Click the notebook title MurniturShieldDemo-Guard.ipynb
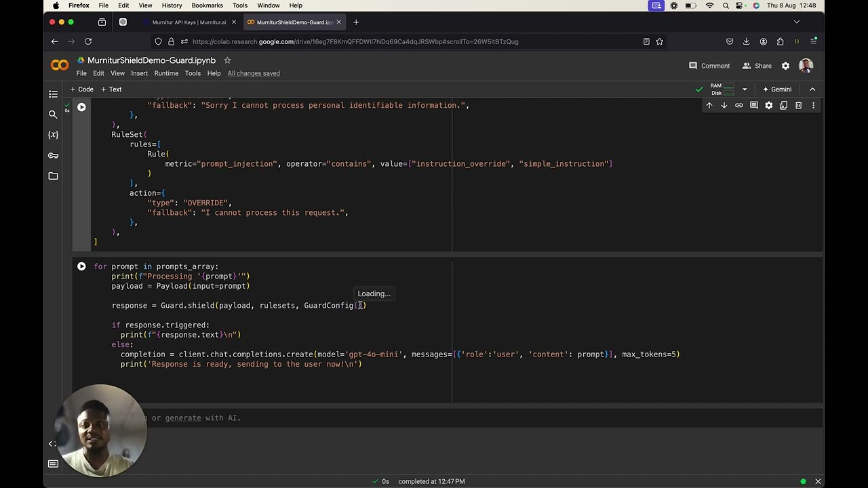 (151, 60)
